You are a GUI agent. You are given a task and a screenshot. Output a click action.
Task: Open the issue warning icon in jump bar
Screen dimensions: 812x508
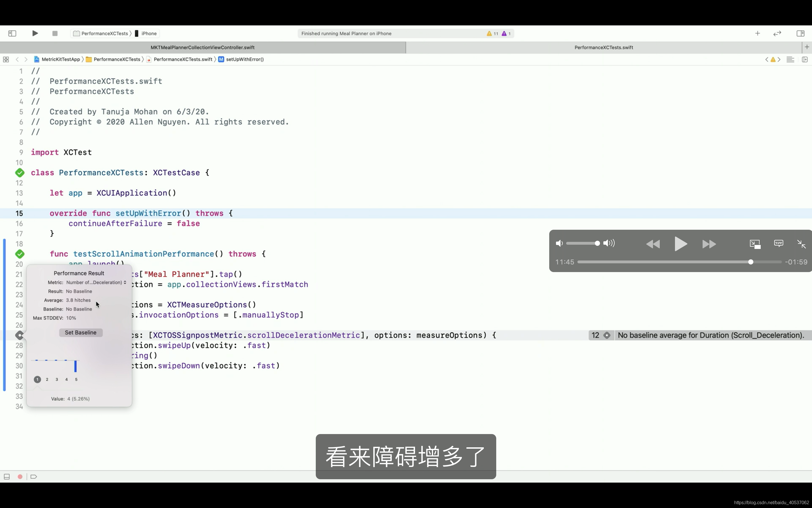(773, 60)
